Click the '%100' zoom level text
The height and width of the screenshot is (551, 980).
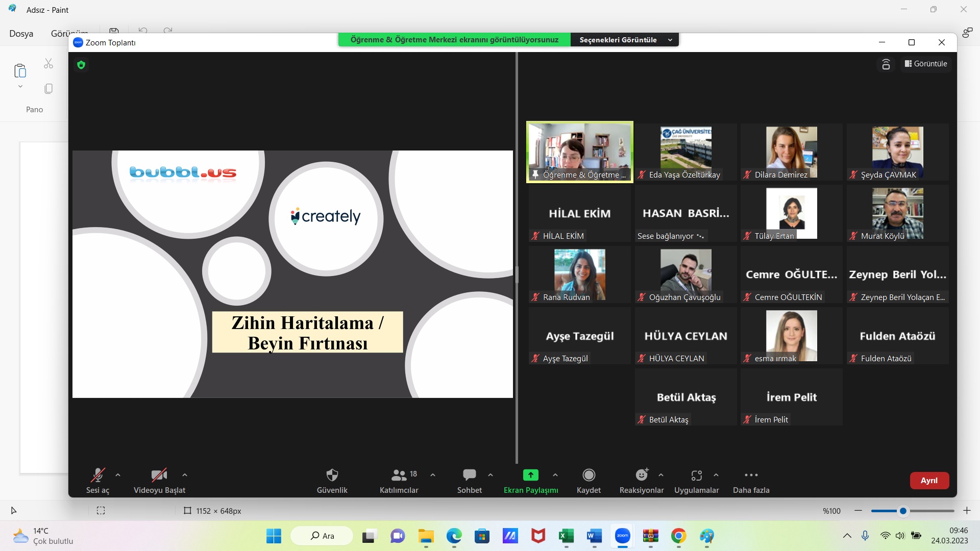click(831, 511)
